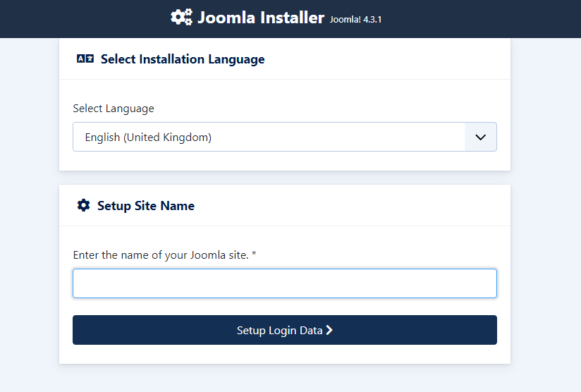The image size is (581, 392).
Task: Click the right chevron icon on Setup Login Data
Action: point(329,330)
